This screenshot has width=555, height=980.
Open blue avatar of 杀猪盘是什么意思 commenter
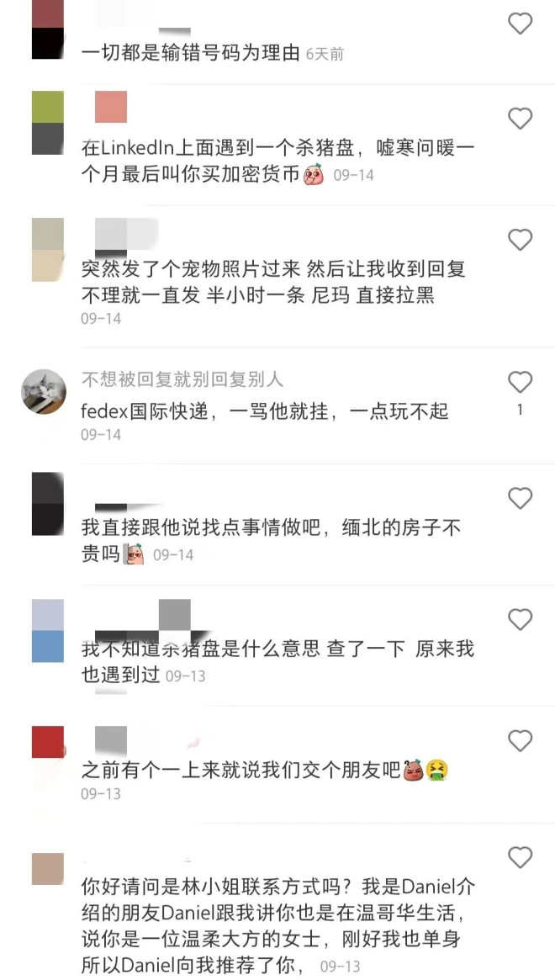point(47,630)
